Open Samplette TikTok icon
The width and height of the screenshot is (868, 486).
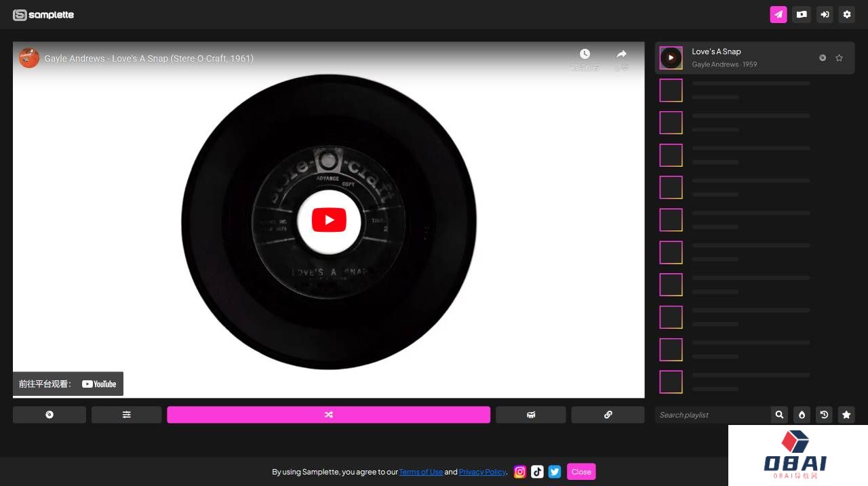(537, 472)
